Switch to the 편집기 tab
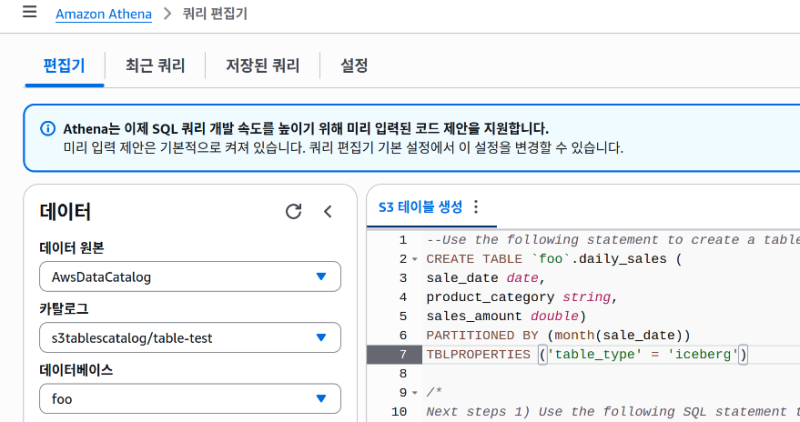800x422 pixels. tap(64, 66)
